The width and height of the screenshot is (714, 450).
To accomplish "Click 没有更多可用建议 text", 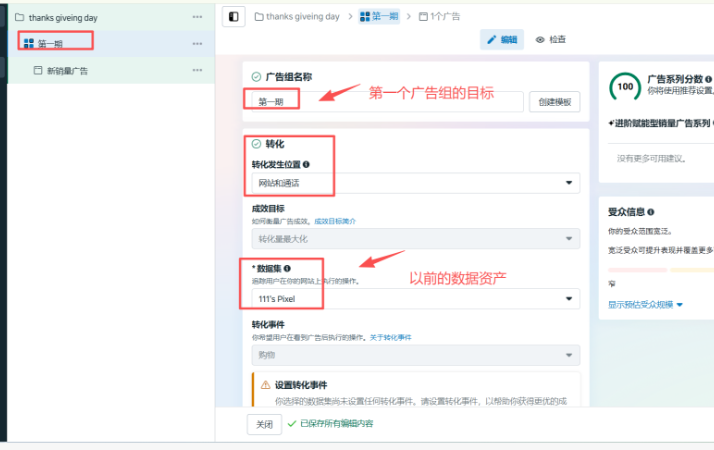I will point(652,159).
